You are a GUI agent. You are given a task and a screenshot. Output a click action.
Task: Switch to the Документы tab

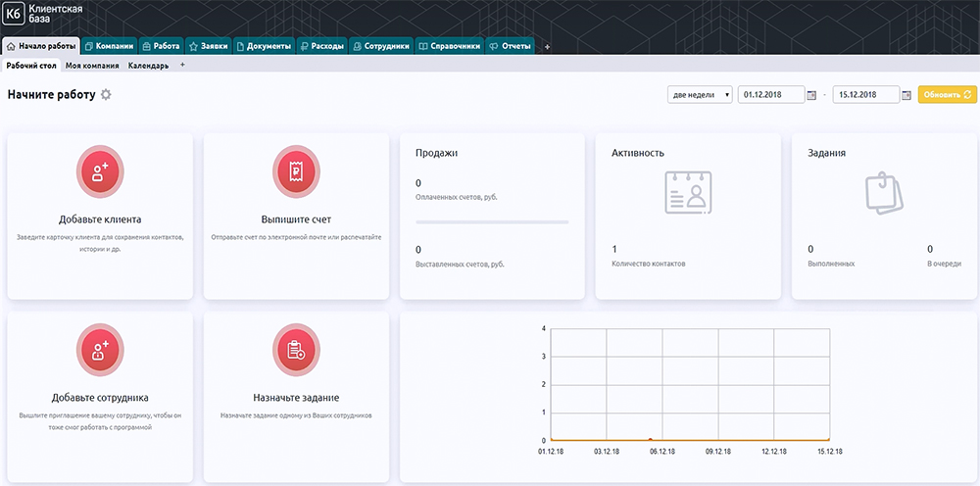pyautogui.click(x=264, y=46)
